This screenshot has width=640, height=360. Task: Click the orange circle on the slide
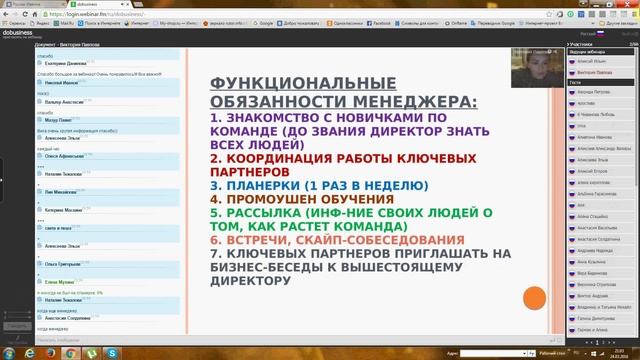point(534,298)
